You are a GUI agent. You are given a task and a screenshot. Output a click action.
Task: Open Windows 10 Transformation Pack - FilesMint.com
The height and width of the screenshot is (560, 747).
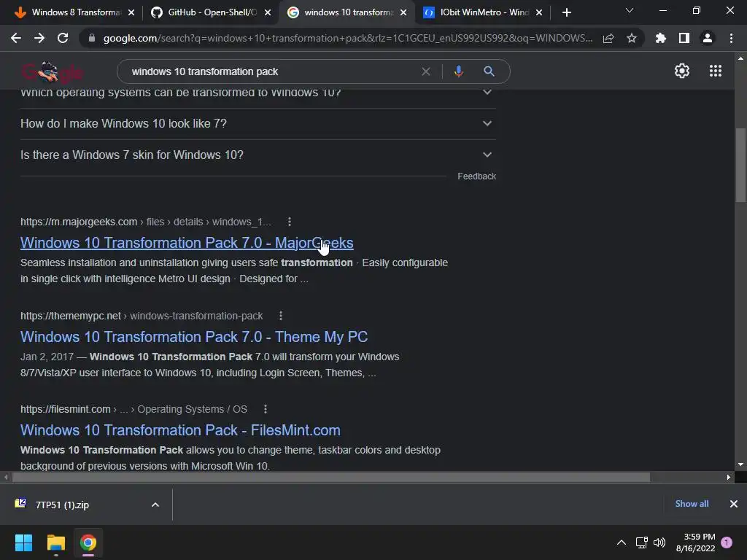tap(180, 430)
